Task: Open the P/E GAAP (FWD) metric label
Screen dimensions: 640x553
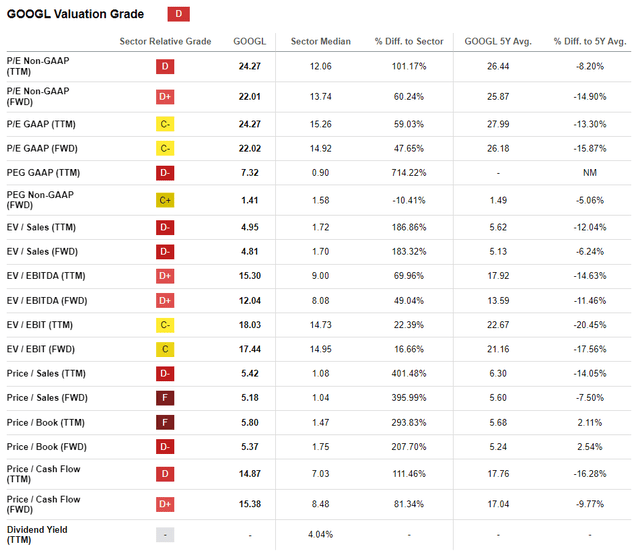Action: coord(42,148)
